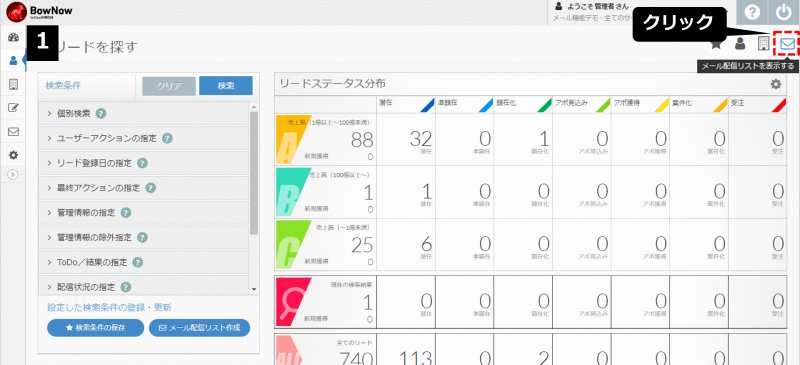Expand 配信状況の指定 section
Screen dimensions: 800x365
click(144, 286)
